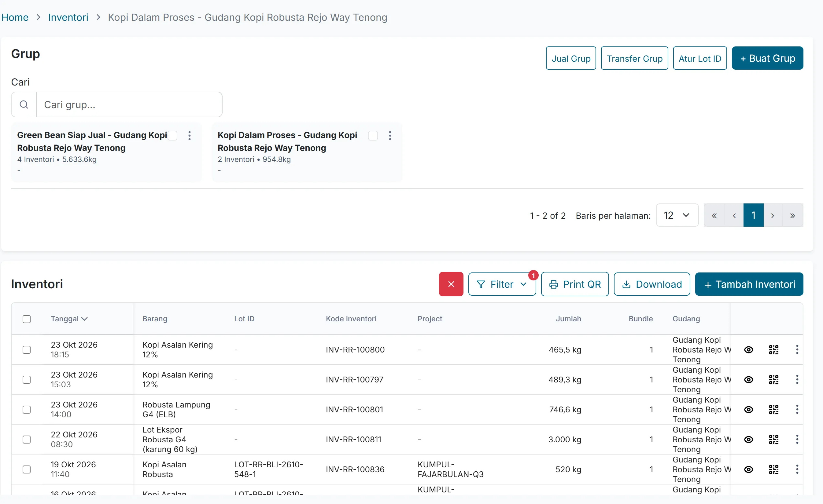The width and height of the screenshot is (823, 504).
Task: Clear filter with the red X button
Action: point(451,284)
